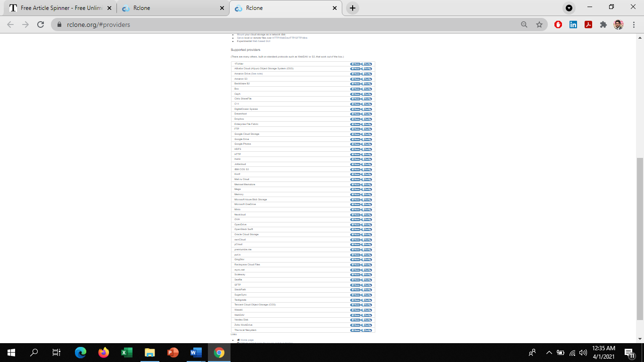The height and width of the screenshot is (362, 644).
Task: Launch Microsoft Edge from taskbar
Action: coord(81,353)
